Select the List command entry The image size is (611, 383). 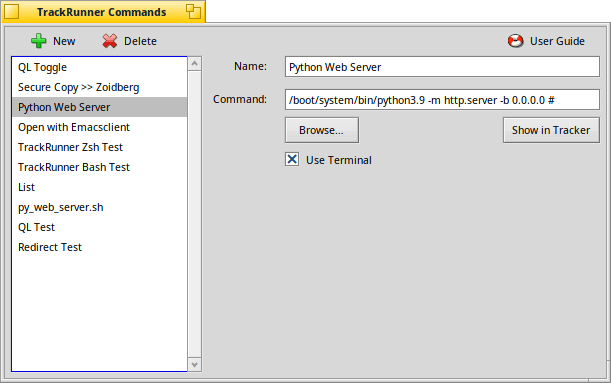[99, 187]
